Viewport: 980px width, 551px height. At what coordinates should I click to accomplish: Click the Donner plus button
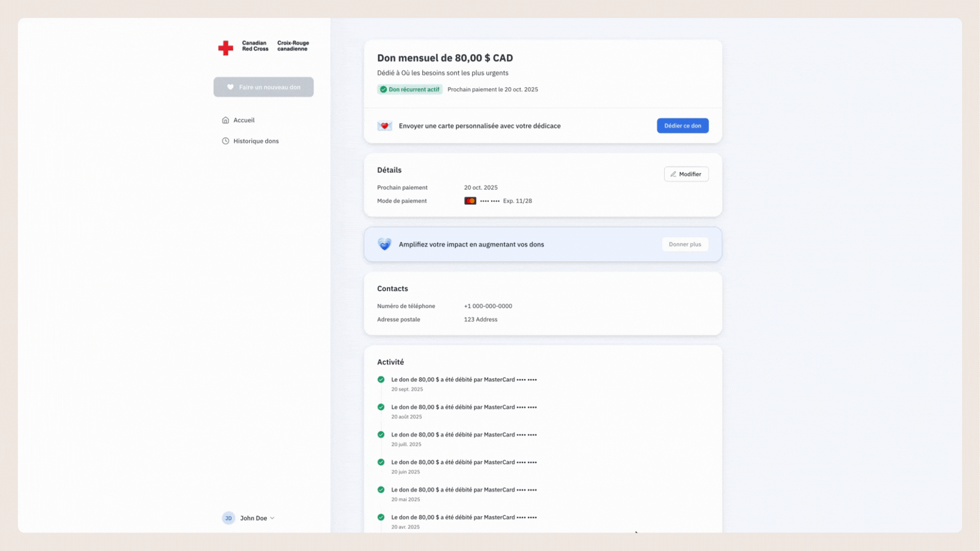pyautogui.click(x=685, y=244)
